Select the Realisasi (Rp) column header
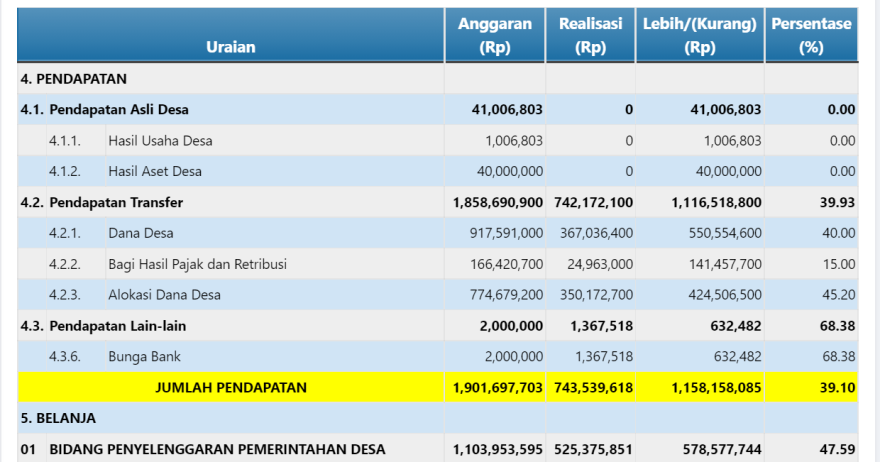Screen dimensions: 880x462 tap(590, 35)
